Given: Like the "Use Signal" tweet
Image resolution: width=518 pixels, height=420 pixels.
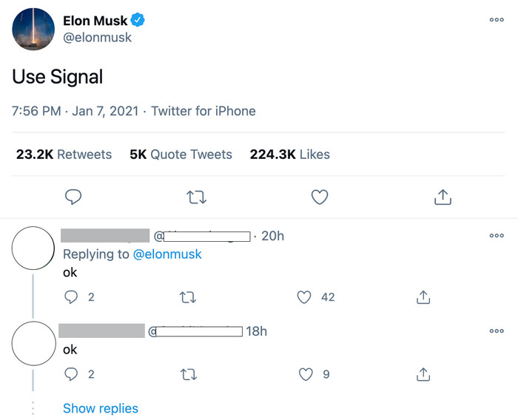Looking at the screenshot, I should coord(320,197).
